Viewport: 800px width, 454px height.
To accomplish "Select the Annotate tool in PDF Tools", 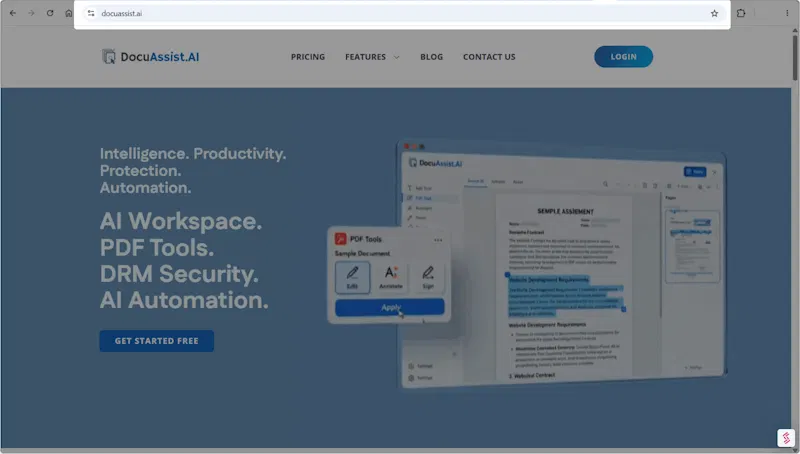I will [391, 278].
